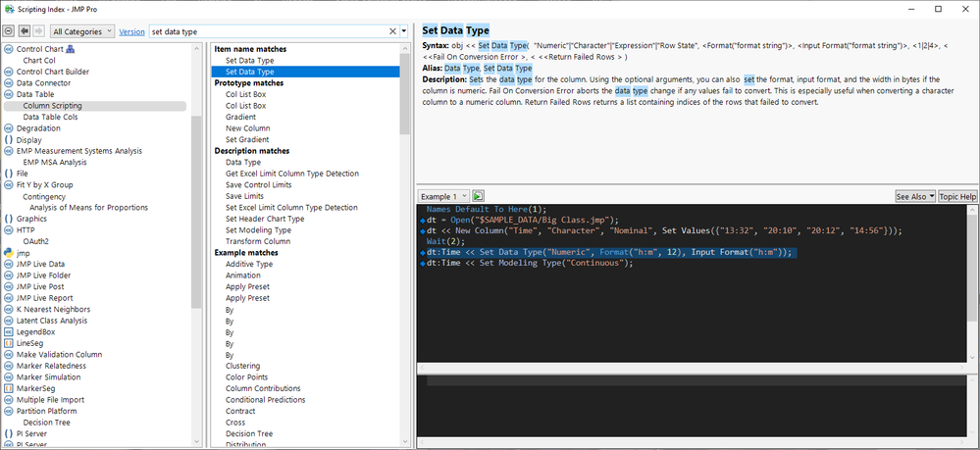Screen dimensions: 980x450
Task: Expand the See Also dropdown
Action: (x=914, y=196)
